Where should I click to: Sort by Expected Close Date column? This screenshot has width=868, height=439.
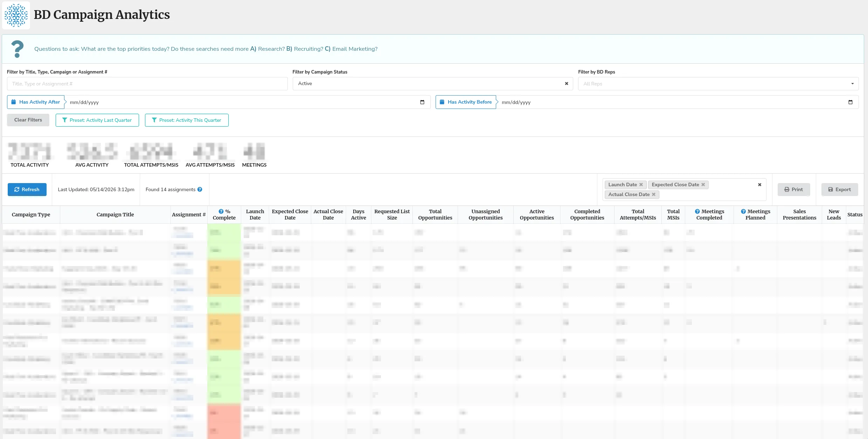pos(290,215)
